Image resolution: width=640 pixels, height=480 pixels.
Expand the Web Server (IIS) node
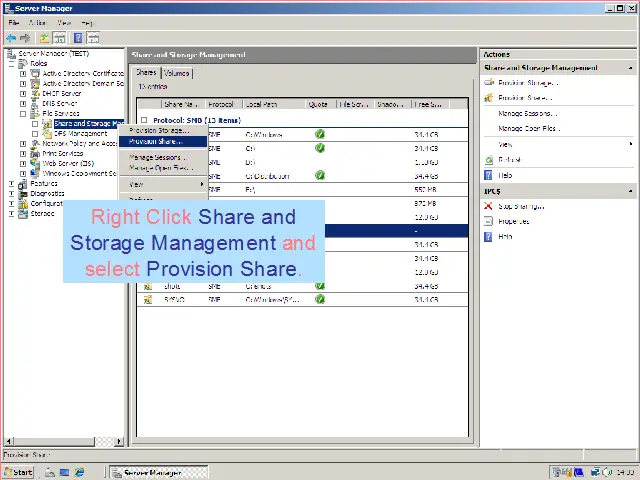pos(23,164)
